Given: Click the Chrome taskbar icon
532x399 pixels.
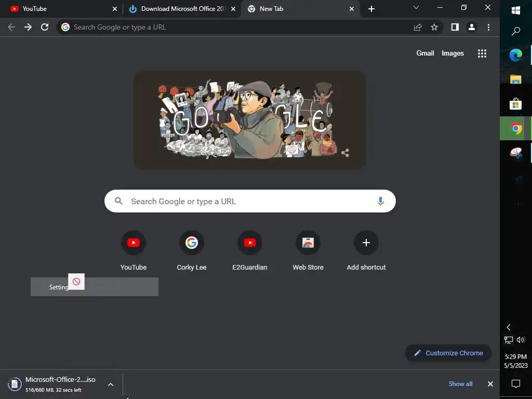Looking at the screenshot, I should [x=516, y=128].
